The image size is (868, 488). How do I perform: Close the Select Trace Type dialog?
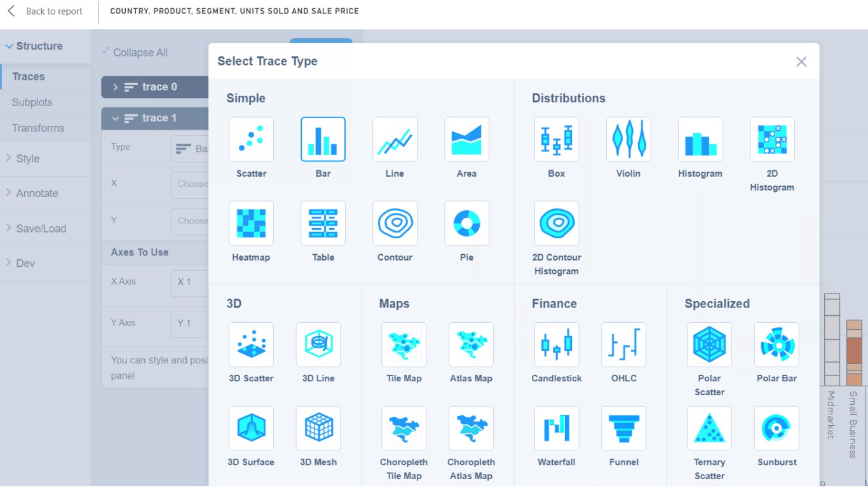pyautogui.click(x=801, y=62)
